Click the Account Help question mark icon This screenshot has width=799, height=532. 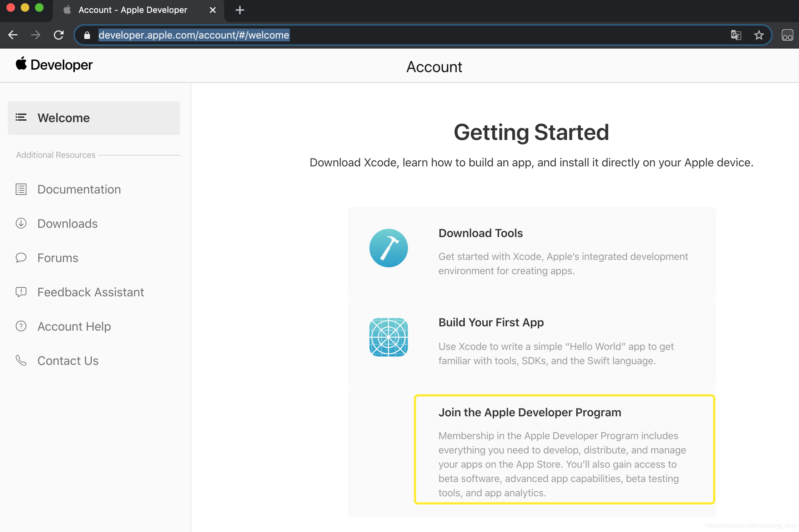(21, 326)
